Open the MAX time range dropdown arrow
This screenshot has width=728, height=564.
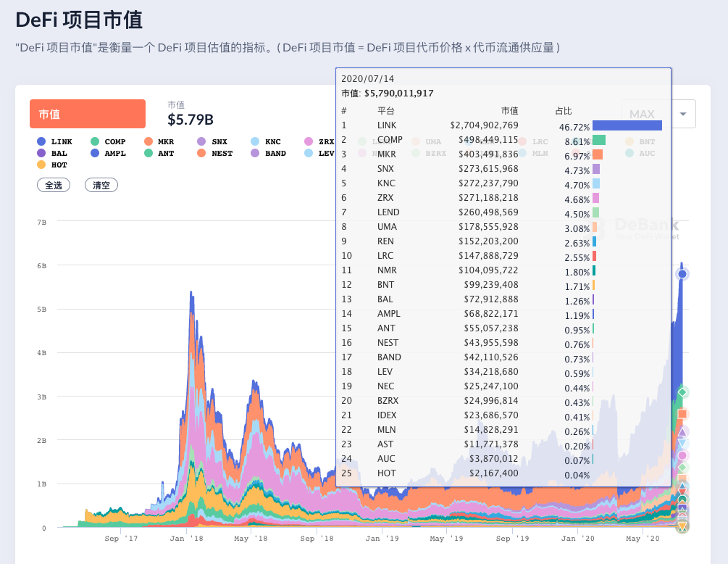pyautogui.click(x=683, y=114)
